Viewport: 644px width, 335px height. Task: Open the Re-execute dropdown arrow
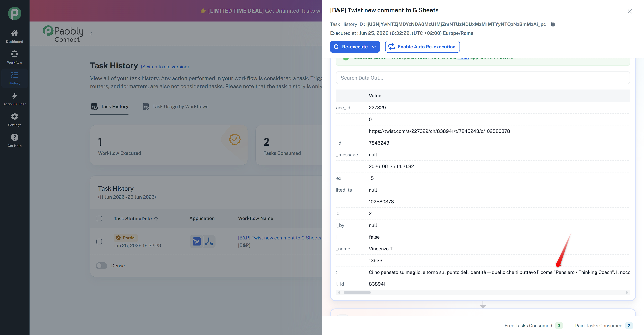(x=374, y=47)
